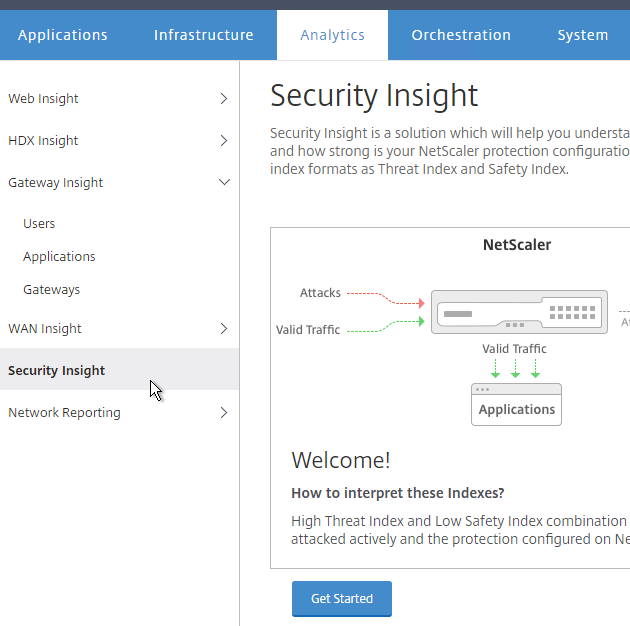Select the Analytics tab
Viewport: 630px width, 626px height.
332,35
